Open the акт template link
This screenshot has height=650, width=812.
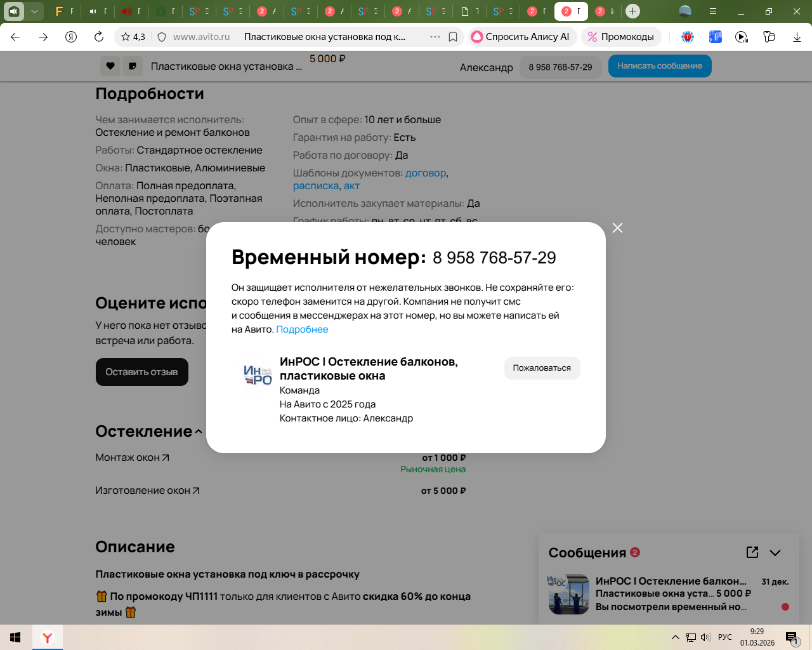[351, 186]
